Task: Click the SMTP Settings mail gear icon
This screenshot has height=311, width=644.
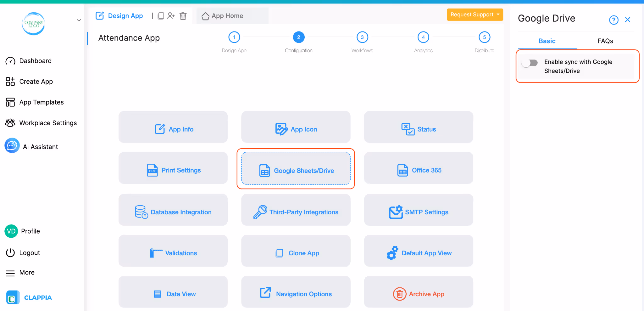Action: point(396,212)
